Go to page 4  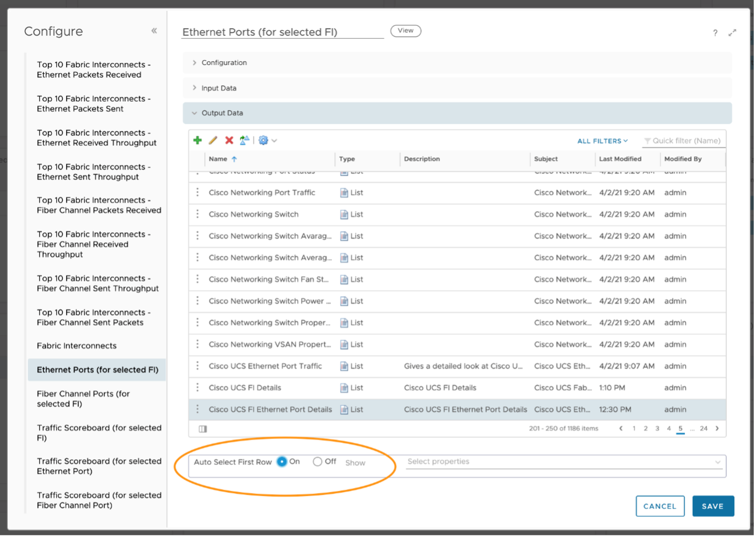click(668, 428)
